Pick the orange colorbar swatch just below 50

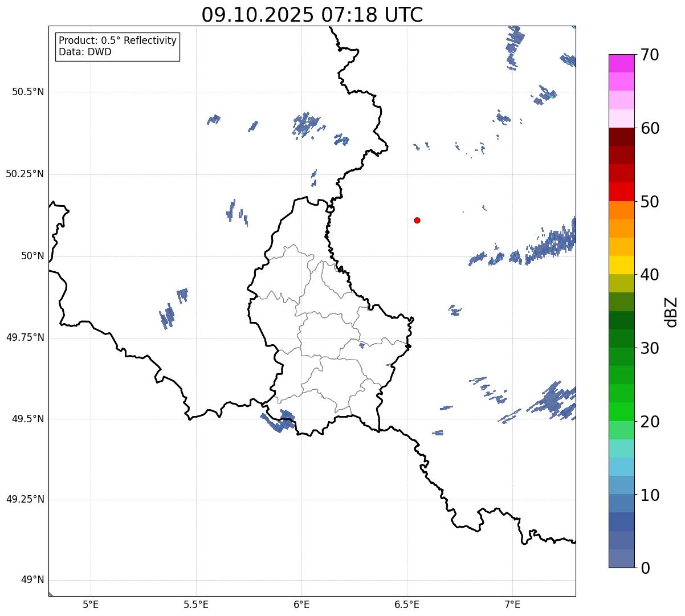622,210
